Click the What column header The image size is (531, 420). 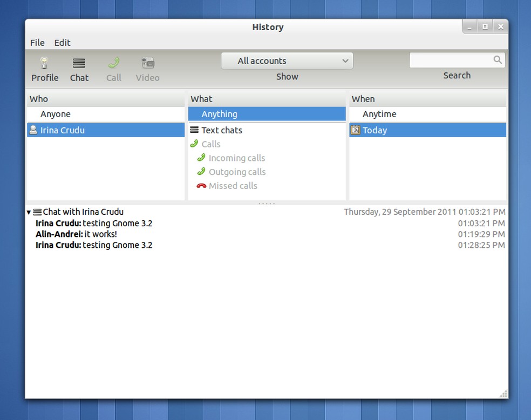point(267,99)
